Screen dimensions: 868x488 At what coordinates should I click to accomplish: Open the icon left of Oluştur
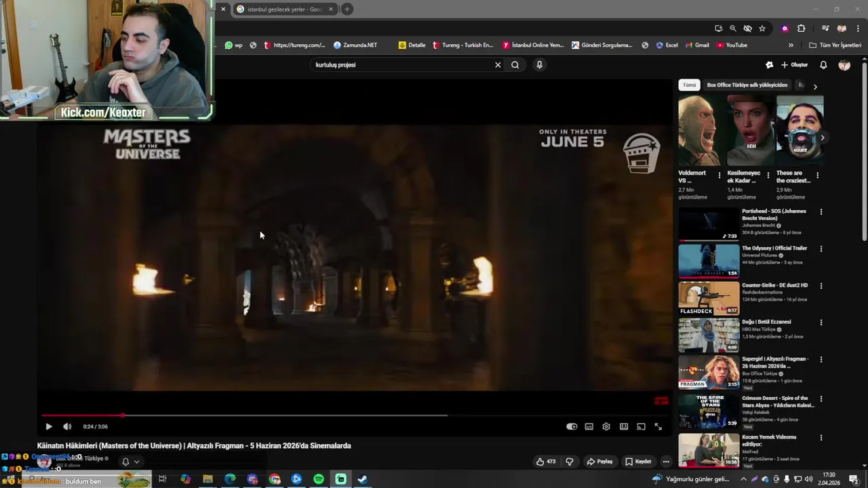tap(769, 65)
